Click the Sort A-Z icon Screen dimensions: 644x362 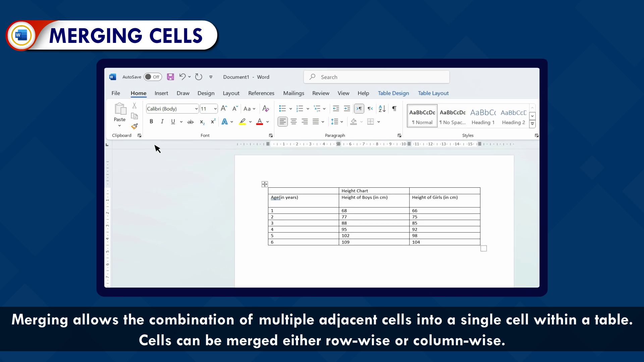(382, 109)
